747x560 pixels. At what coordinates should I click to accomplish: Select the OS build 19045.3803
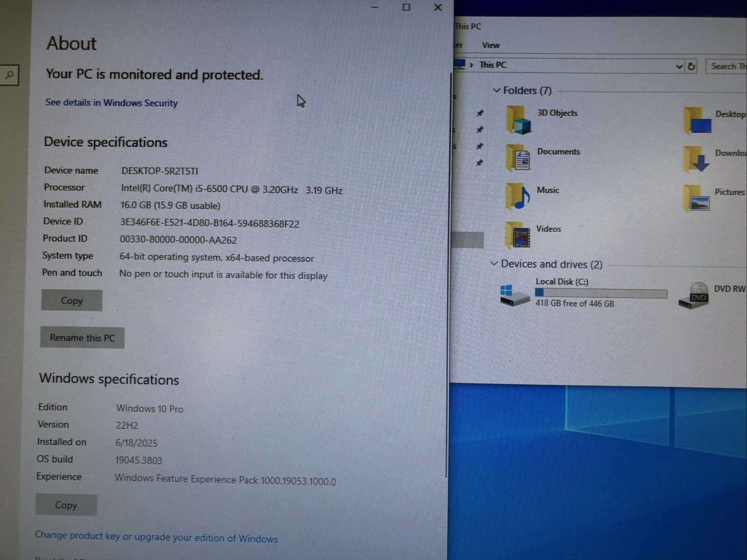pos(138,461)
